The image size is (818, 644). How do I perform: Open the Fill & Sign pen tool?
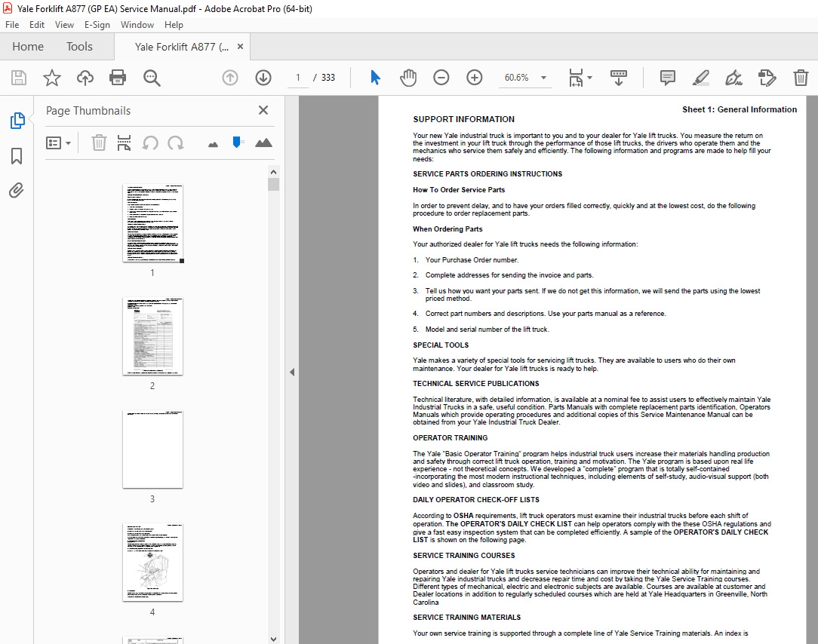(734, 78)
